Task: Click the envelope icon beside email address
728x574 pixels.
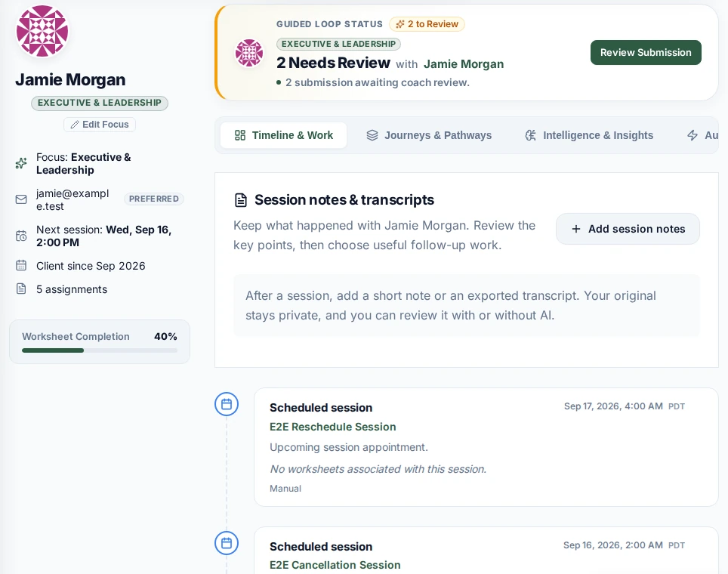Action: coord(21,199)
